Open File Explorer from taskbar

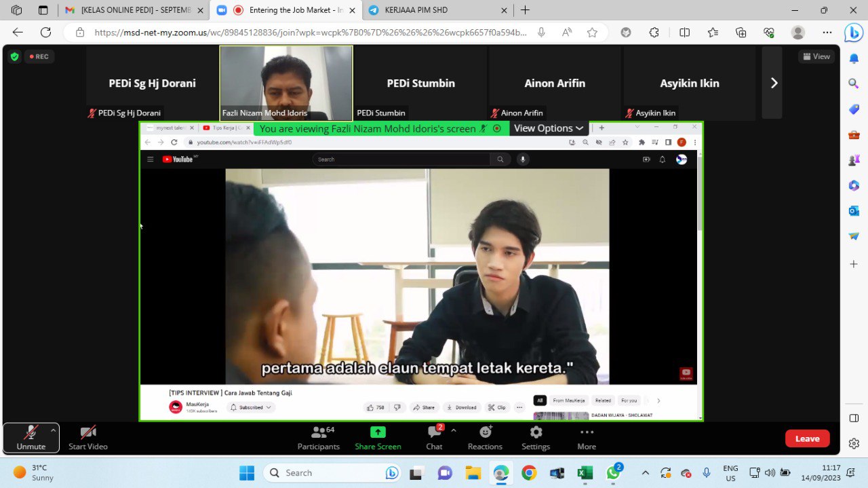click(x=473, y=472)
